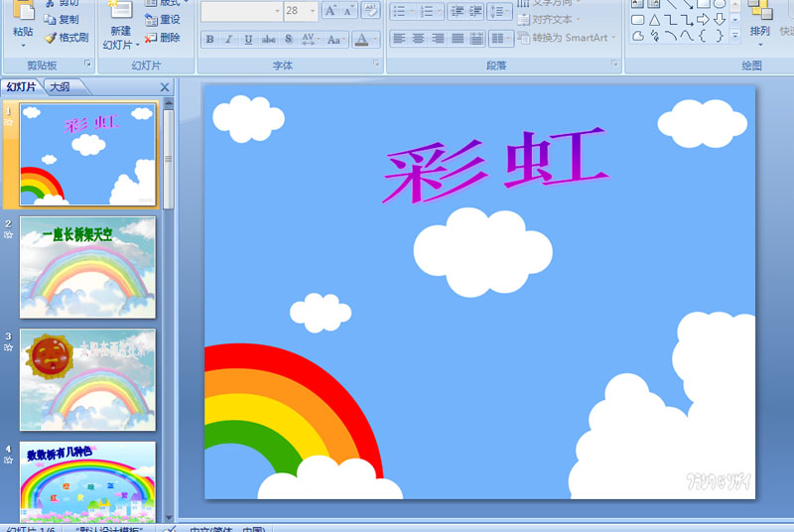Select the Down Arrow shape
794x532 pixels.
point(720,20)
